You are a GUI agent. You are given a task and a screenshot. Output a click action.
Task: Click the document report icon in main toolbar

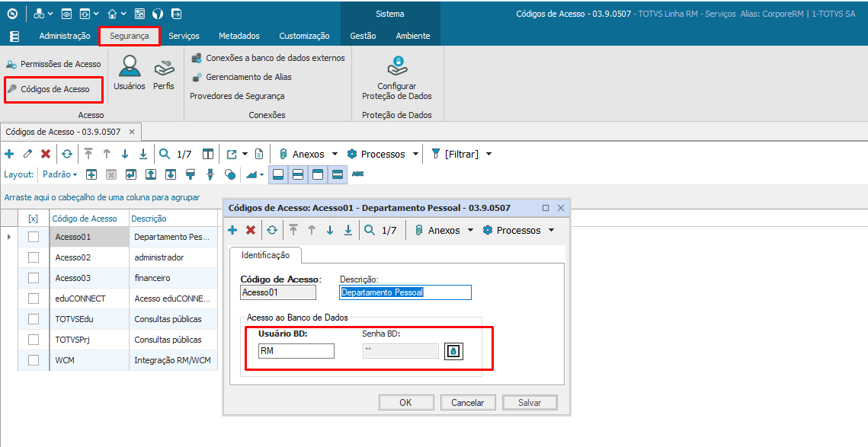(259, 154)
